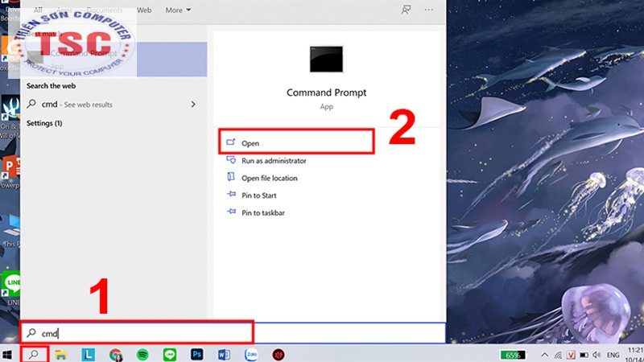
Task: Open Google Chrome from the taskbar
Action: [x=115, y=355]
